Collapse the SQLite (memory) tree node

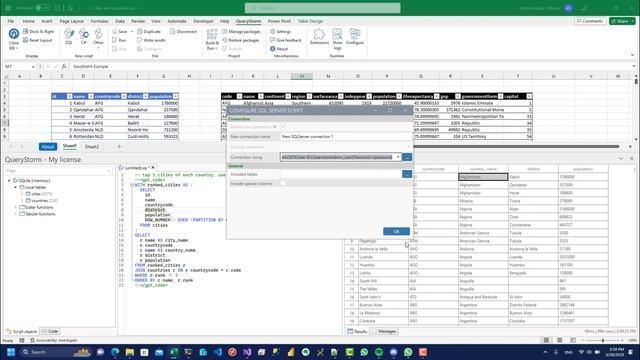[10, 180]
